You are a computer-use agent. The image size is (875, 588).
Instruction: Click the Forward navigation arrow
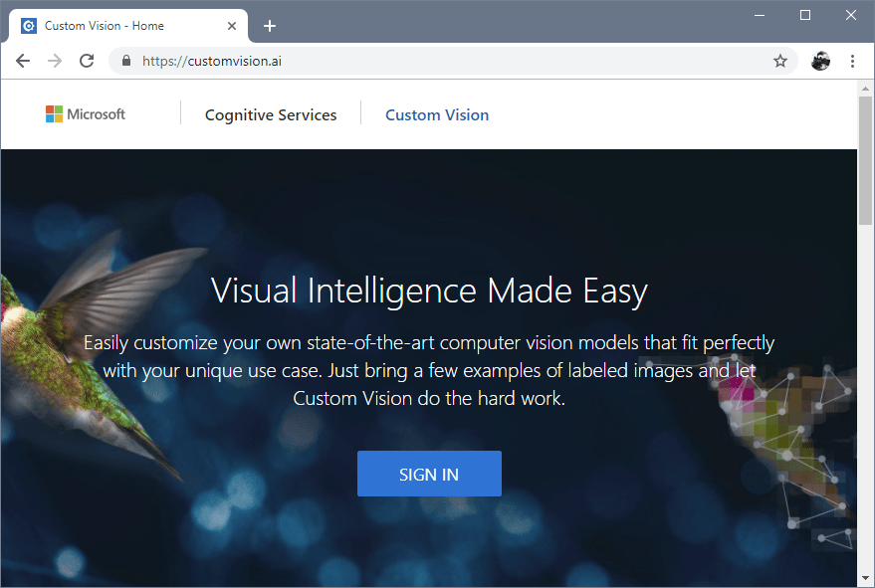click(x=55, y=60)
